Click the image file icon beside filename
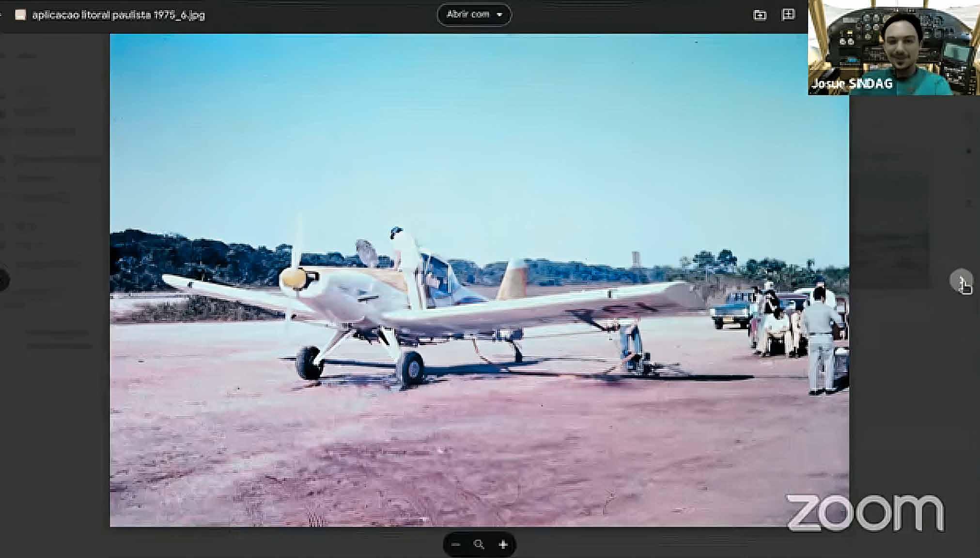The height and width of the screenshot is (558, 980). click(20, 15)
